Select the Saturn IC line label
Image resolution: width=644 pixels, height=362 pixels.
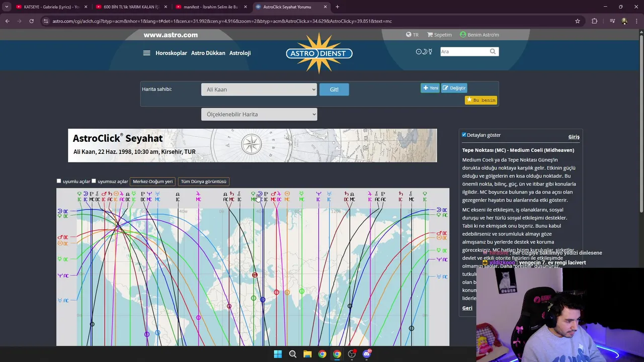[400, 197]
